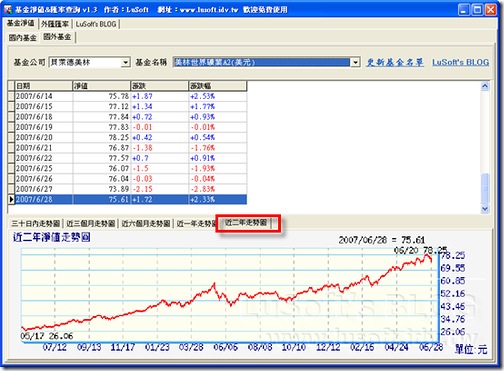
Task: Click the 更新基金名單 link
Action: pos(395,62)
